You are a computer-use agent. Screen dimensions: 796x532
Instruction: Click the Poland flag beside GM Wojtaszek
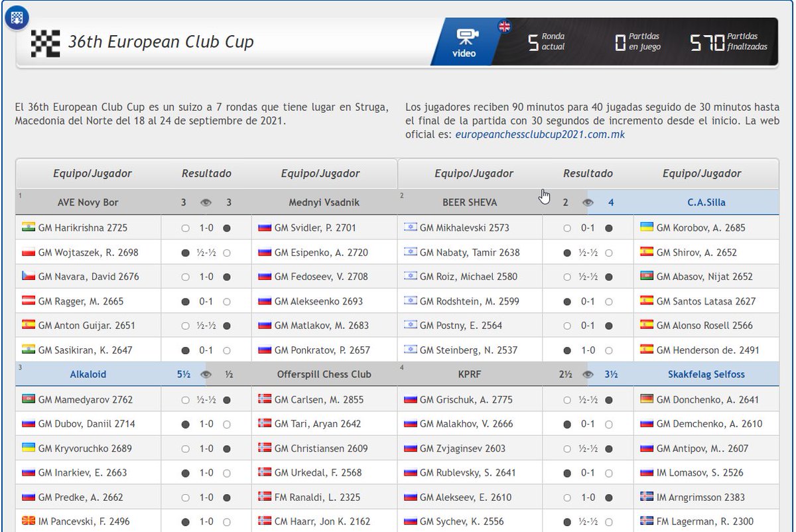coord(28,251)
